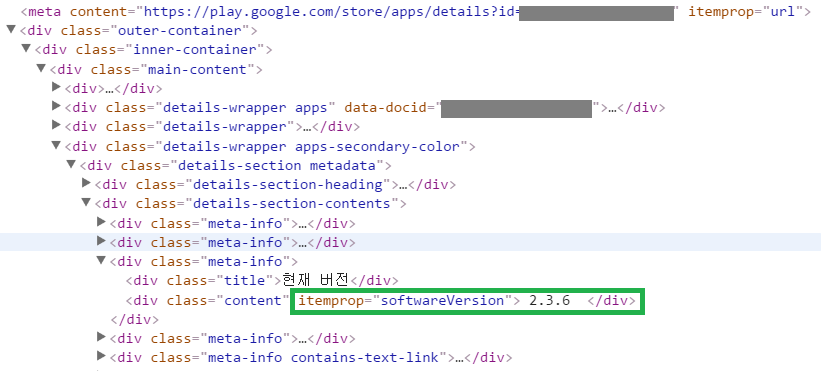The image size is (821, 371).
Task: Expand the attribute-less <div>…</div> node
Action: [x=57, y=87]
